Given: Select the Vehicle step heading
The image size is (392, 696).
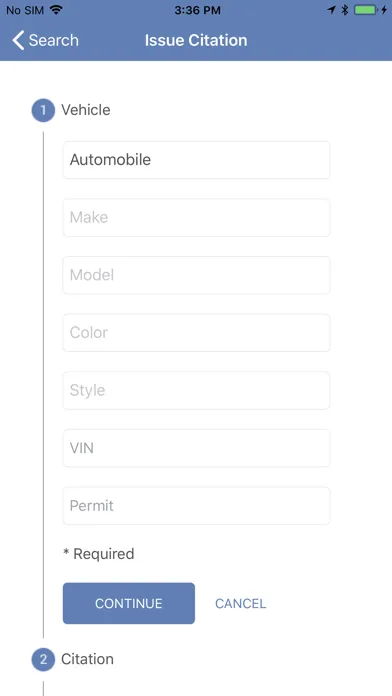Looking at the screenshot, I should click(86, 110).
